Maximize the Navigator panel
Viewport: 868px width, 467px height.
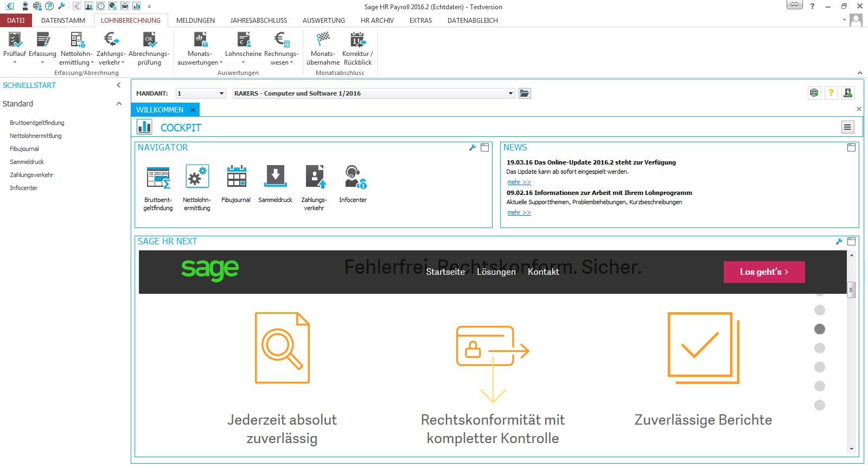pyautogui.click(x=485, y=148)
